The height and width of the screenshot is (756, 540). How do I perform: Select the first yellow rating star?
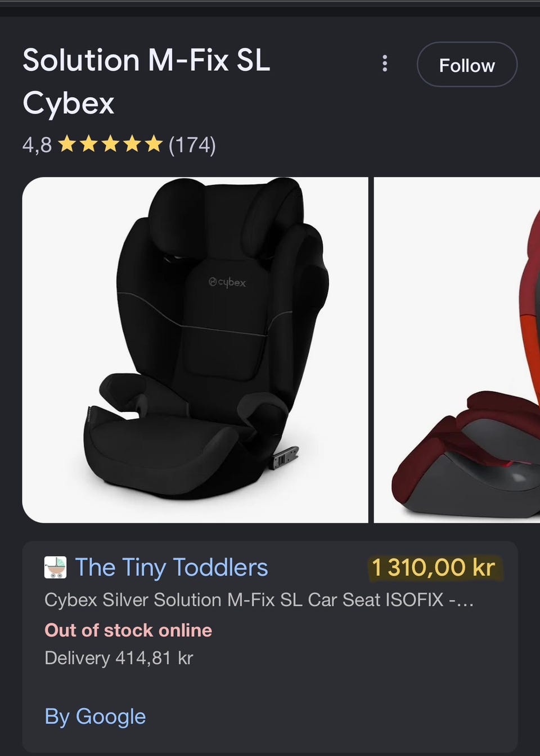click(67, 144)
